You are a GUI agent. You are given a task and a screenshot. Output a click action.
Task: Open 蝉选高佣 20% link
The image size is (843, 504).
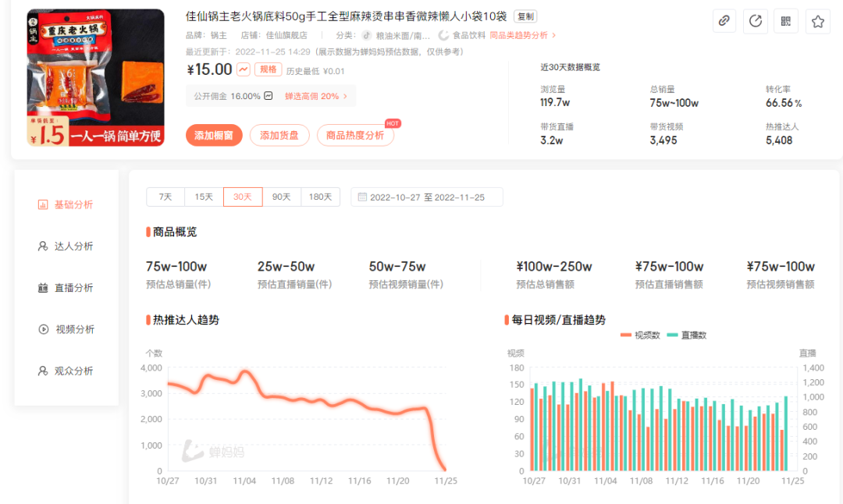tap(316, 96)
